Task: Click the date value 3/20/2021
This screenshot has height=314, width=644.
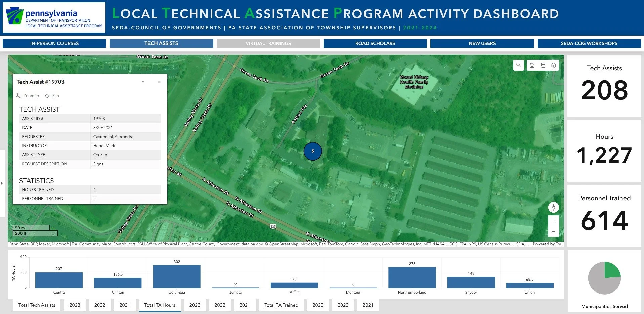Action: click(x=103, y=128)
